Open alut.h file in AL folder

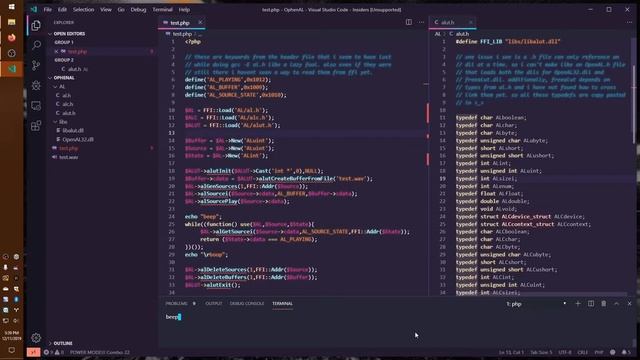tap(69, 113)
